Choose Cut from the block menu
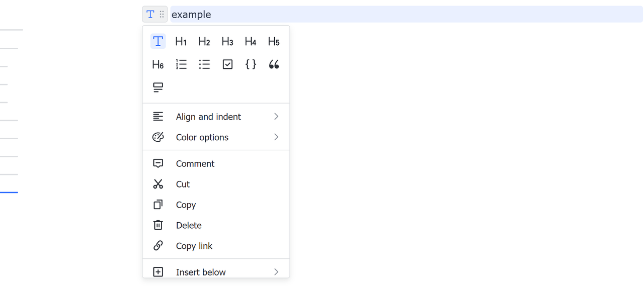The image size is (644, 286). 183,184
